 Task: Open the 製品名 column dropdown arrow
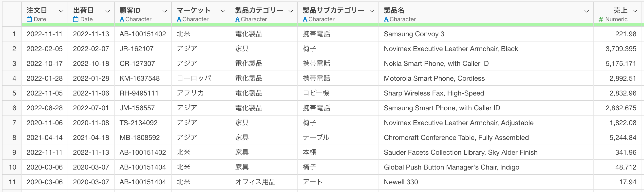pos(586,11)
